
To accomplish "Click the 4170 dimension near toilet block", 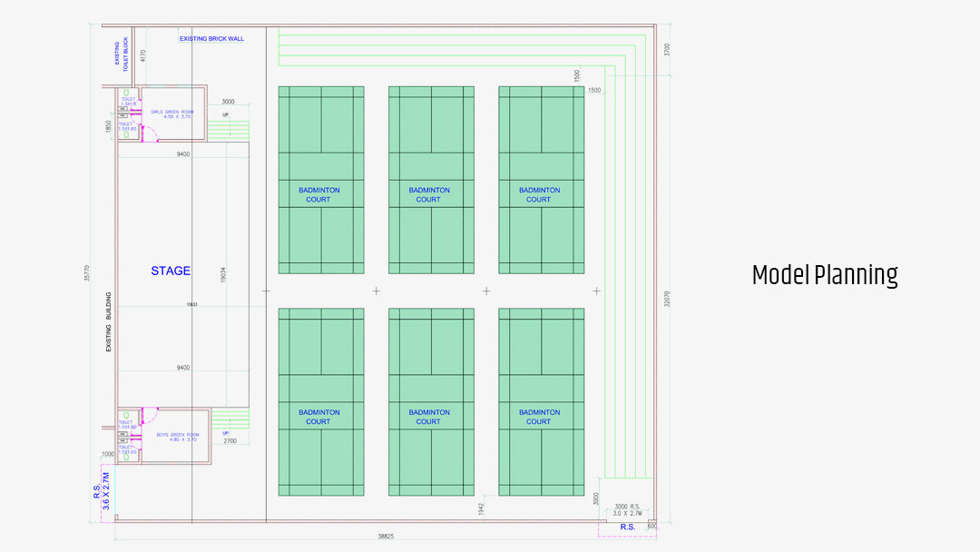I will [x=142, y=56].
